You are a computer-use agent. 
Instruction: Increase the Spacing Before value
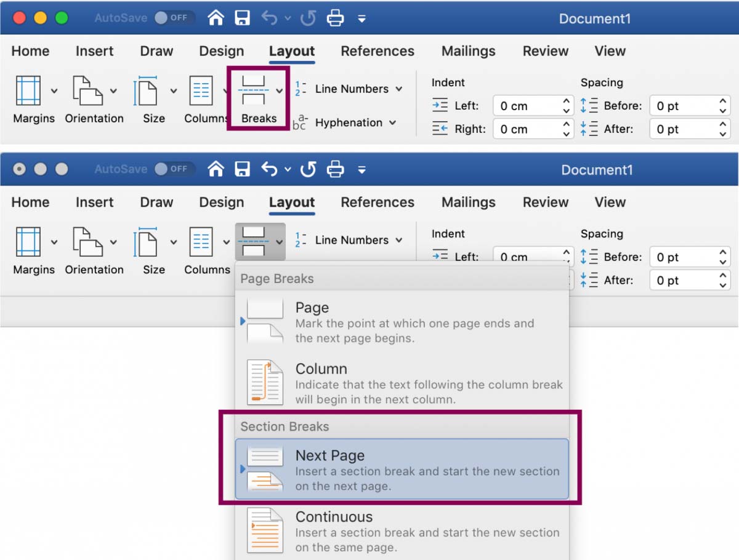pos(724,101)
